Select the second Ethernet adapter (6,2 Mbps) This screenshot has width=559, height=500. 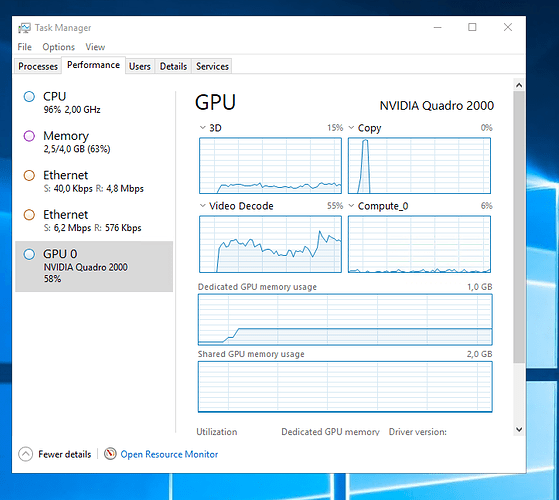[x=94, y=221]
